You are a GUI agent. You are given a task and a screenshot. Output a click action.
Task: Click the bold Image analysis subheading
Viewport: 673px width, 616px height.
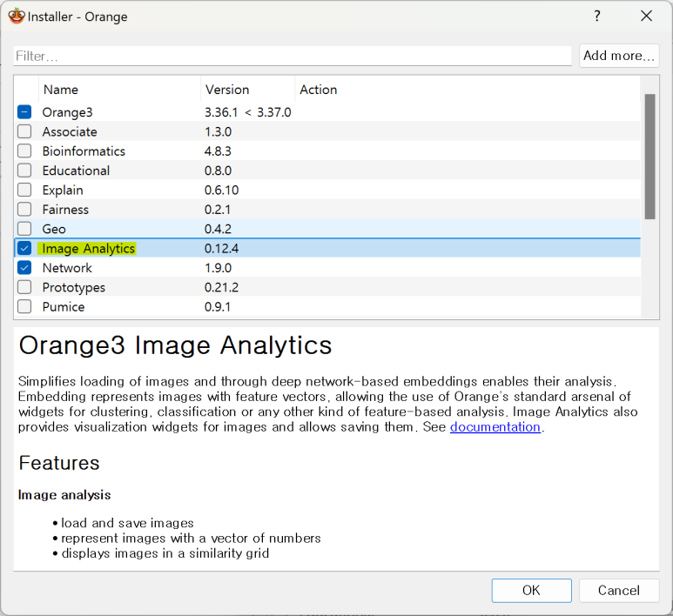(x=64, y=495)
